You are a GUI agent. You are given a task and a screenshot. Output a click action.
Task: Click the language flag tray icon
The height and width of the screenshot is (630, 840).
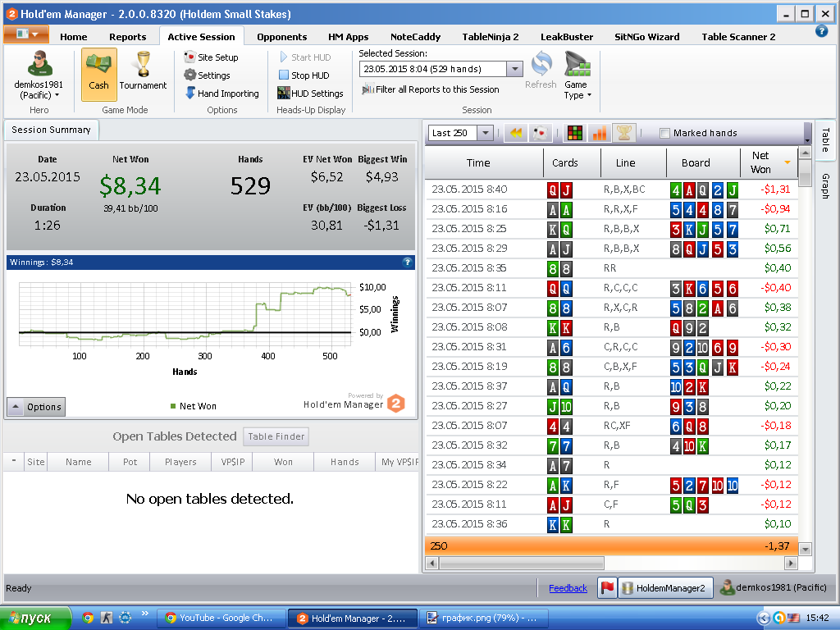point(793,619)
